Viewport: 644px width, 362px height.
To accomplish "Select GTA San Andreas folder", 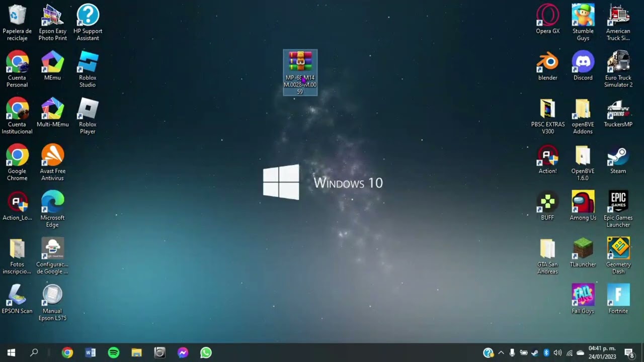I will [547, 256].
